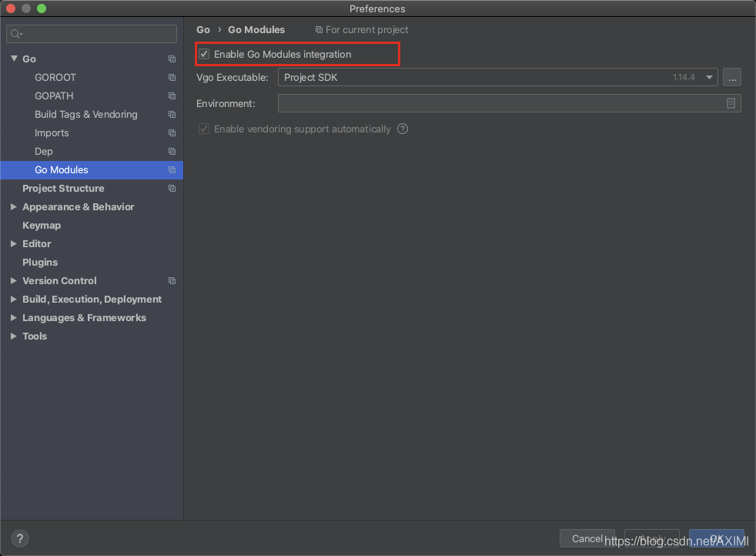Expand the Editor section
Image resolution: width=756 pixels, height=556 pixels.
pos(13,243)
